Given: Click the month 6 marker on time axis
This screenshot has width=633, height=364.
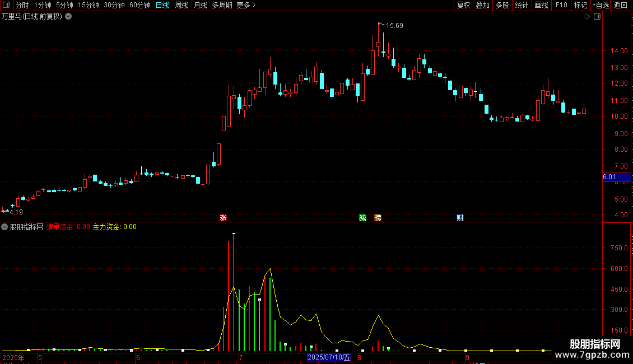Looking at the screenshot, I should (x=138, y=357).
